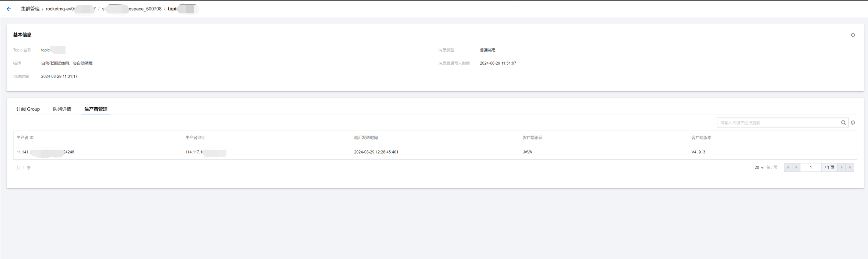This screenshot has height=259, width=868.
Task: Select the JAVA client language cell
Action: tap(527, 152)
